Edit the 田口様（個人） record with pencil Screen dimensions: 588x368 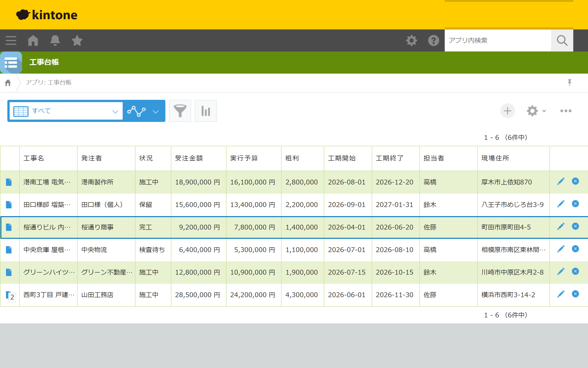[561, 204]
